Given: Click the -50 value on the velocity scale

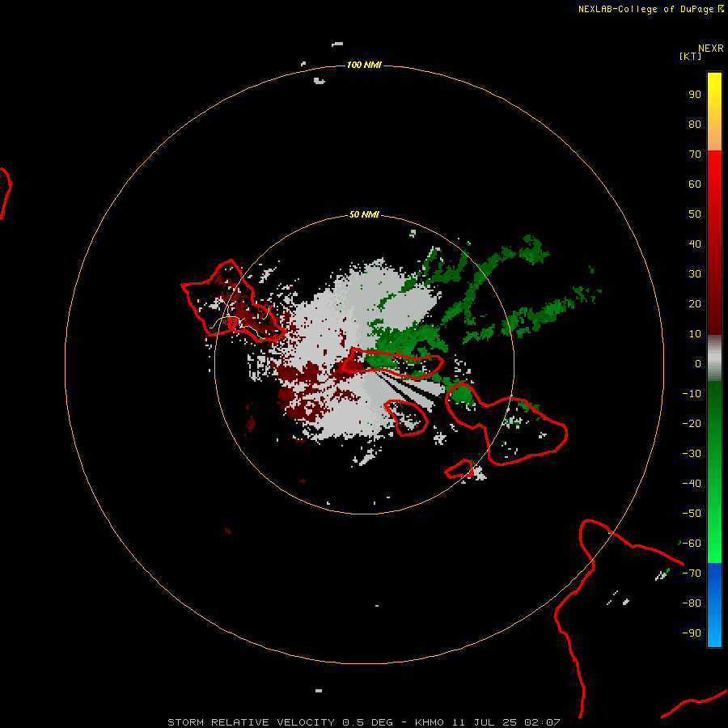Looking at the screenshot, I should coord(692,513).
